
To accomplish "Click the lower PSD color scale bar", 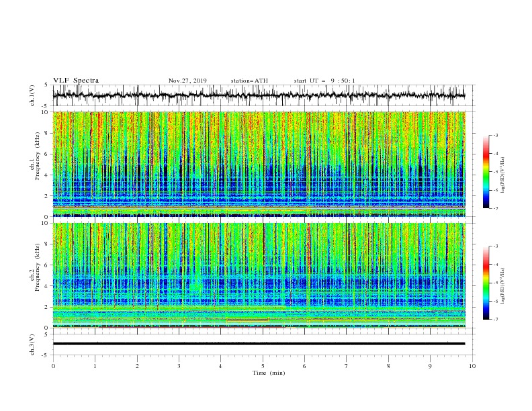I will [486, 283].
